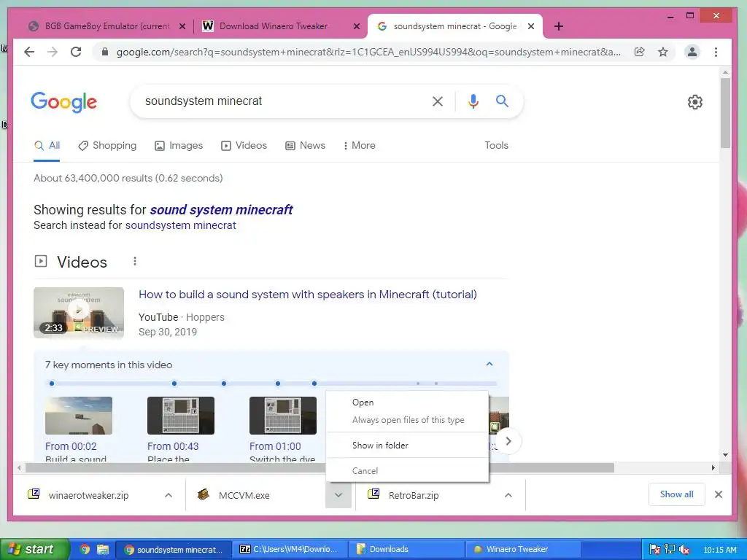Image resolution: width=747 pixels, height=560 pixels.
Task: Click the address bar URL
Action: click(x=368, y=52)
